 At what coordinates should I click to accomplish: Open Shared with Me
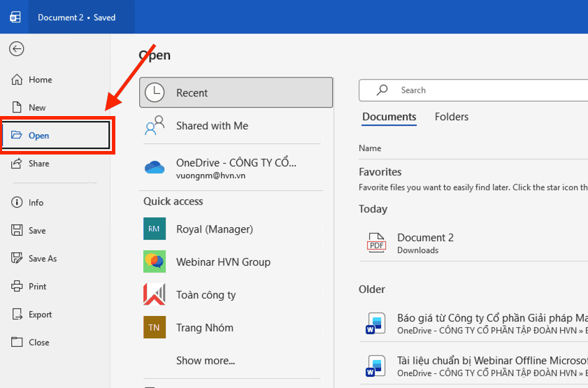tap(231, 126)
